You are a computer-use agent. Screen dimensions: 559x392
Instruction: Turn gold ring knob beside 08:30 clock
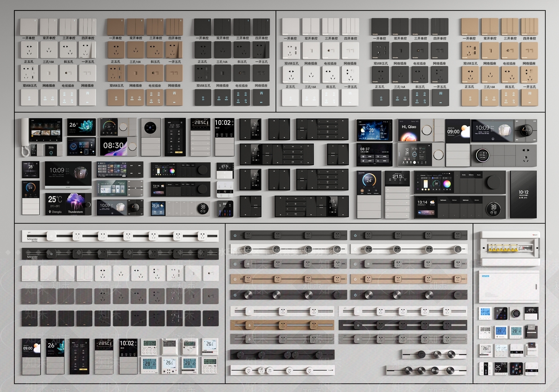pos(132,147)
